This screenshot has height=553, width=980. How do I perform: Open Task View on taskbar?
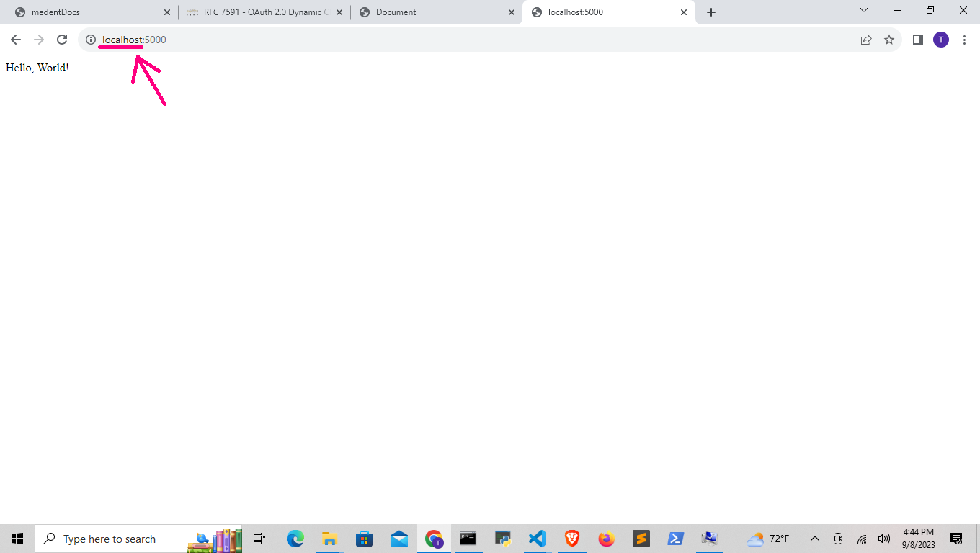click(x=259, y=539)
